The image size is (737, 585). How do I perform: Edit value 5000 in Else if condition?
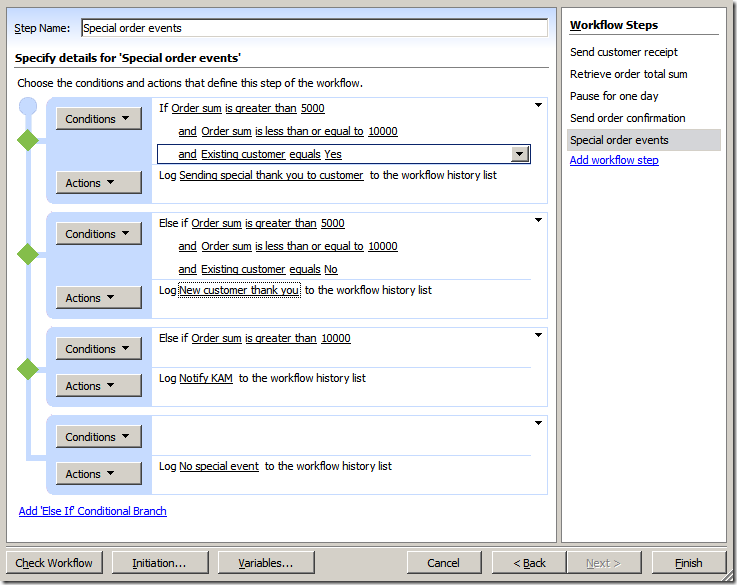(x=333, y=223)
